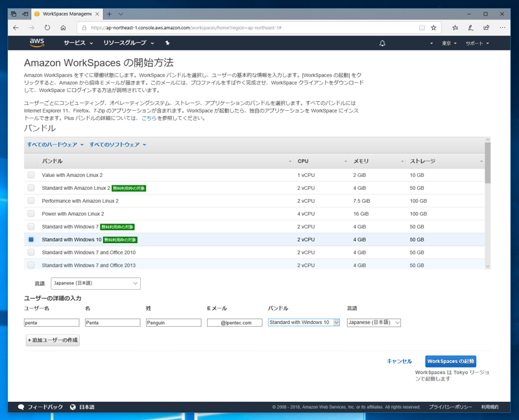Click the browser Back arrow
Viewport: 519px width, 420px height.
(x=16, y=28)
